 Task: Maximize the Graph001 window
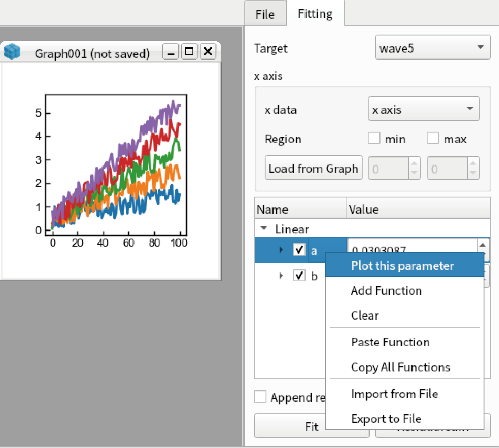point(189,51)
